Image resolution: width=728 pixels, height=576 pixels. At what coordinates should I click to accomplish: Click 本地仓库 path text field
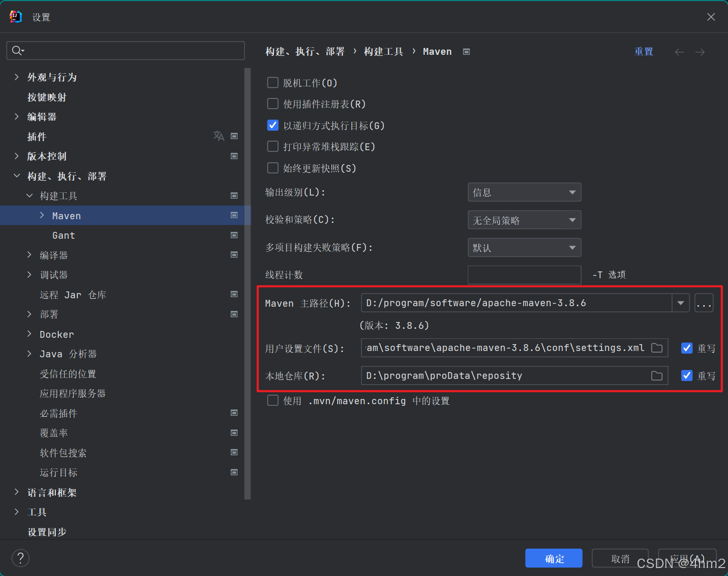pos(514,376)
